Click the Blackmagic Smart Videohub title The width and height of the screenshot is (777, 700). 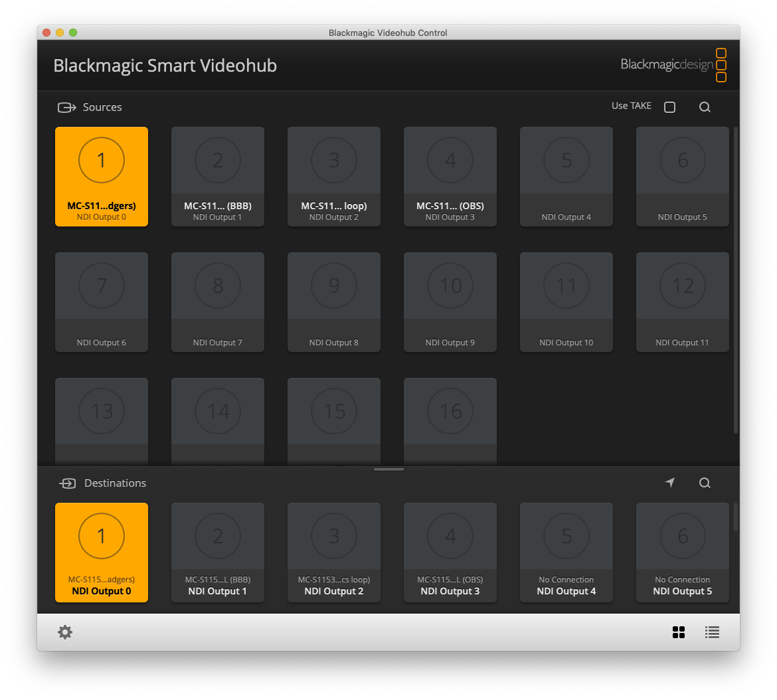pos(165,65)
